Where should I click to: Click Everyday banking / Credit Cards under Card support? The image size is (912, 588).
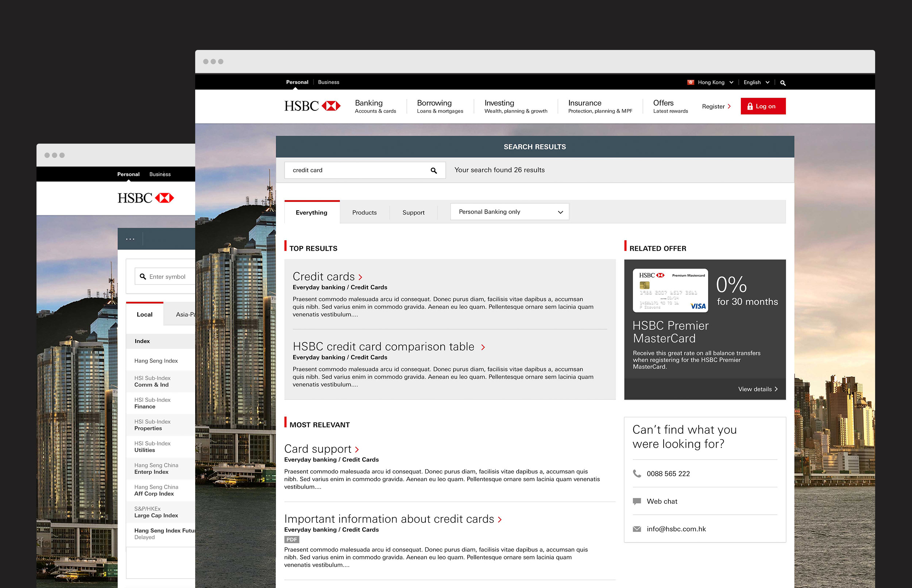coord(331,460)
